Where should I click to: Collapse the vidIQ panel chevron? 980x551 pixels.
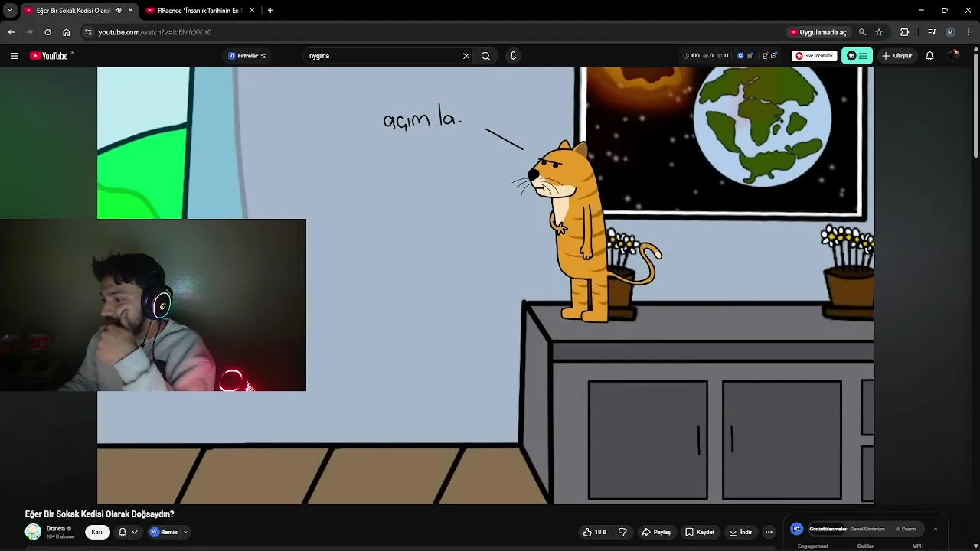(935, 529)
